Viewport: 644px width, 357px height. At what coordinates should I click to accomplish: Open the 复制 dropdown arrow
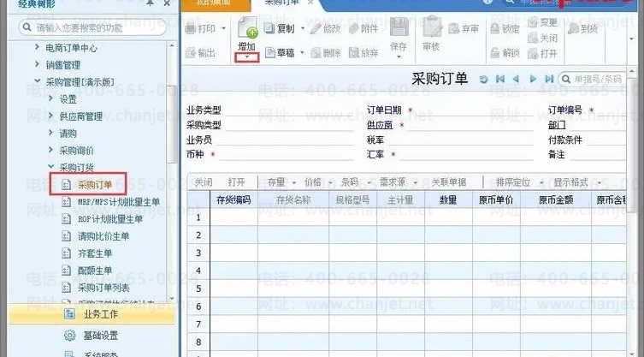coord(303,28)
